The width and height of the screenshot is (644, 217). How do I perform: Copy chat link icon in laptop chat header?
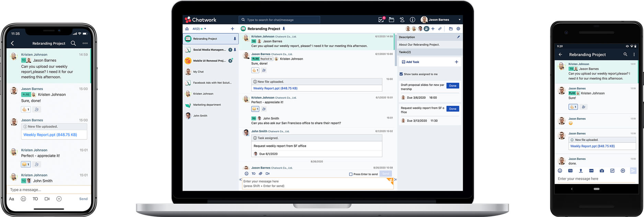pos(440,29)
